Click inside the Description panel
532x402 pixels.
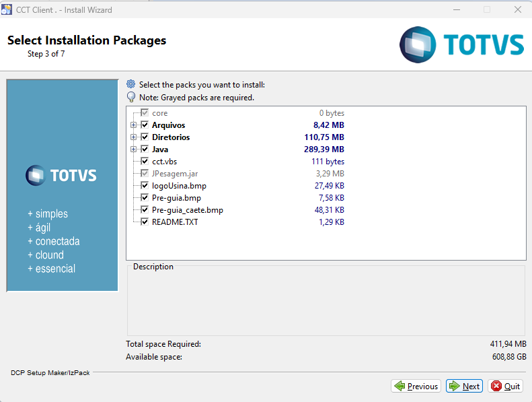326,302
